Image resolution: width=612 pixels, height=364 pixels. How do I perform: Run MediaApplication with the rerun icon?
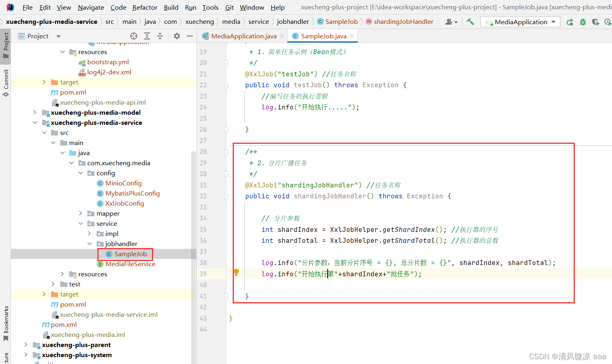click(x=570, y=22)
